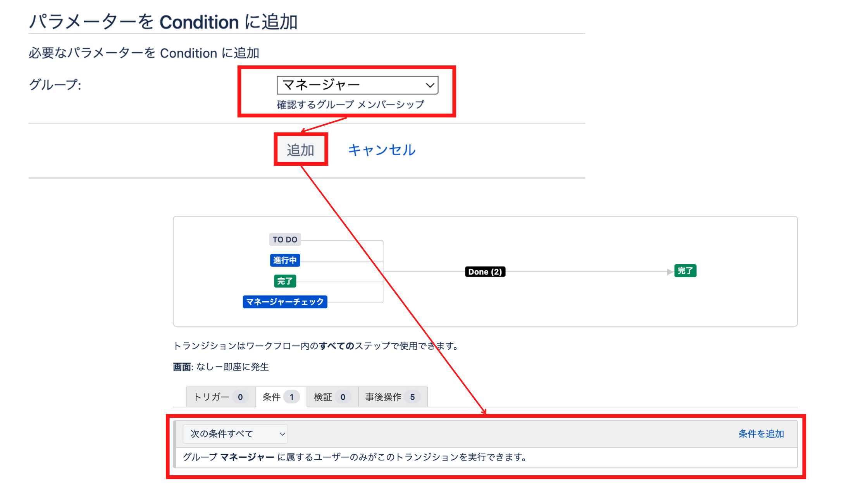Expand the 次の条件すべて dropdown
Viewport: 868px width, 488px height.
point(235,434)
